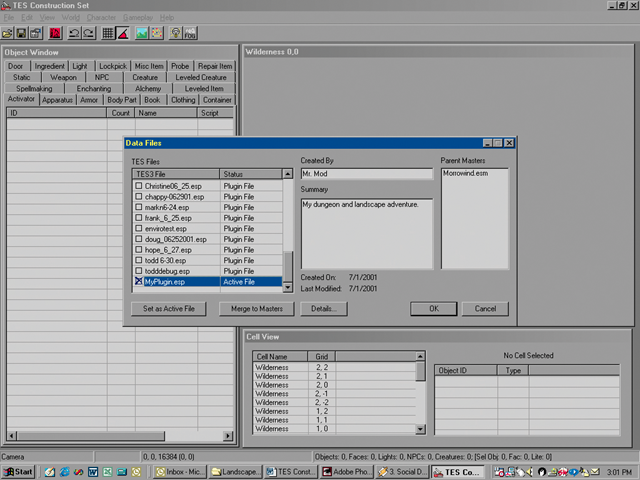Viewport: 640px width, 480px height.
Task: Toggle the grid snap toolbar icon
Action: pyautogui.click(x=107, y=33)
